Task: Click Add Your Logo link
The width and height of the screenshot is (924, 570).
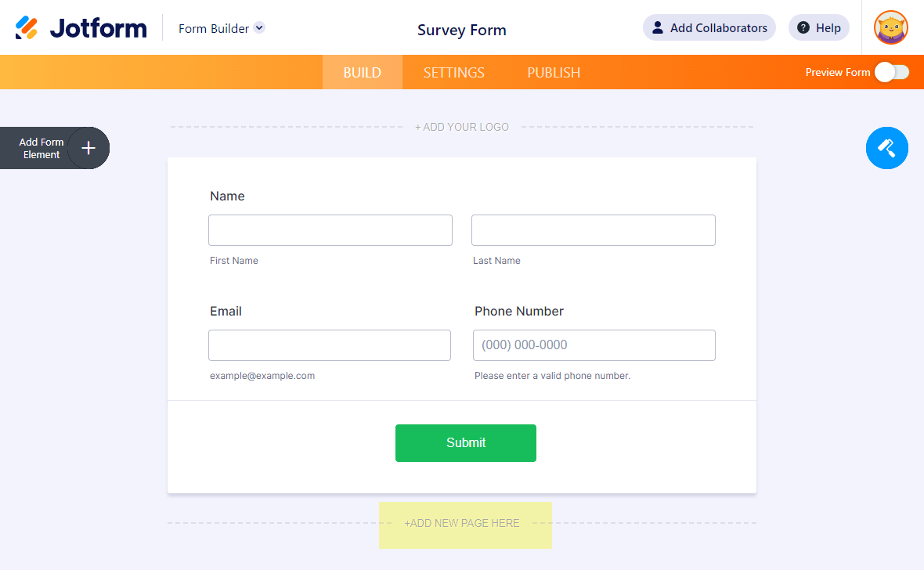Action: pyautogui.click(x=462, y=127)
